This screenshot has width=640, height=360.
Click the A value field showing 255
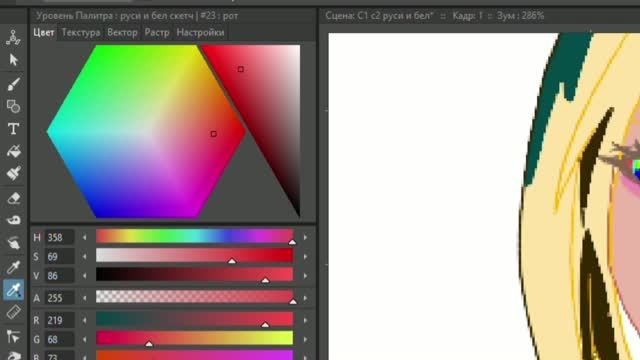pyautogui.click(x=59, y=298)
